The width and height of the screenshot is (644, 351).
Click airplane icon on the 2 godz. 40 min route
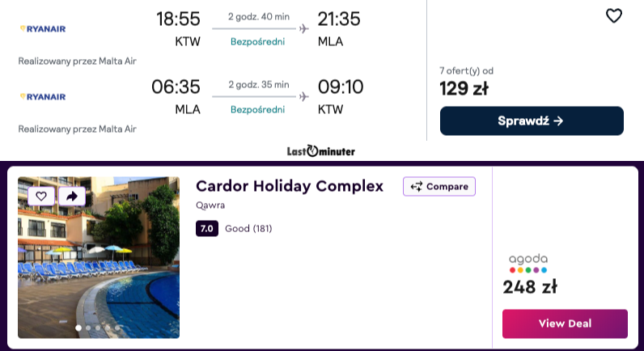304,29
